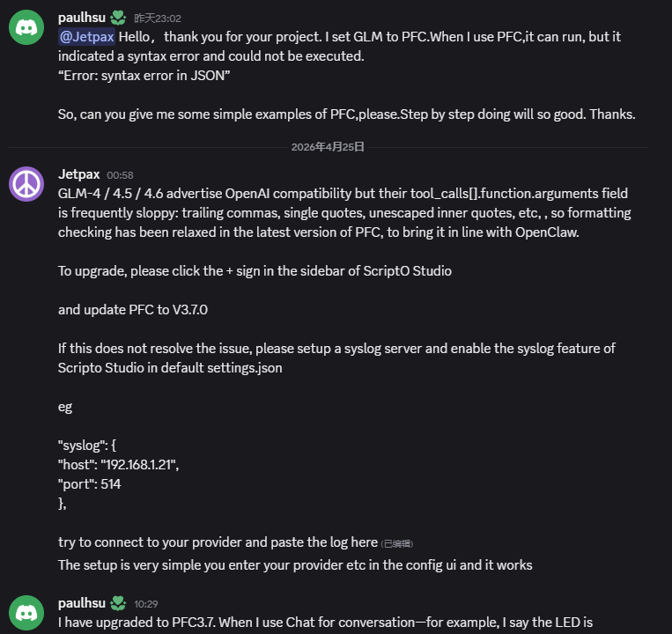The height and width of the screenshot is (634, 672).
Task: Click paulhsu's avatar beside the 10:29 message
Action: point(27,612)
